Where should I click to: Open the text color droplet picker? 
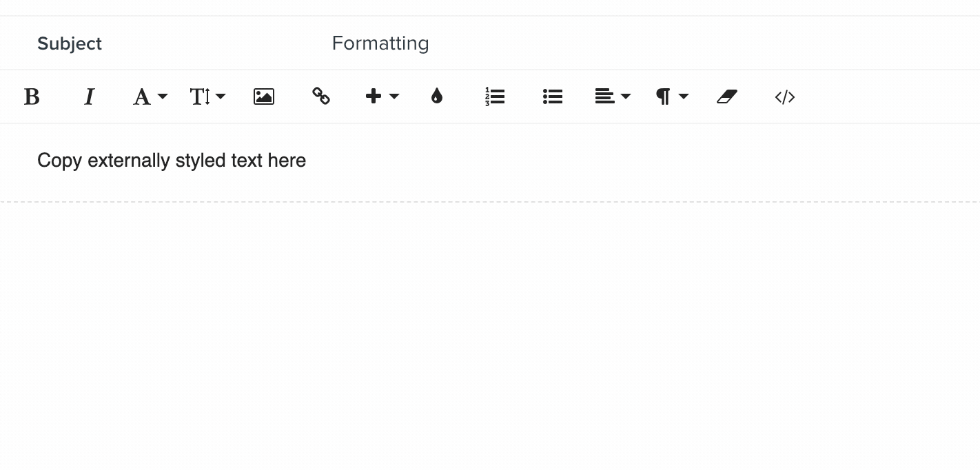click(x=437, y=96)
